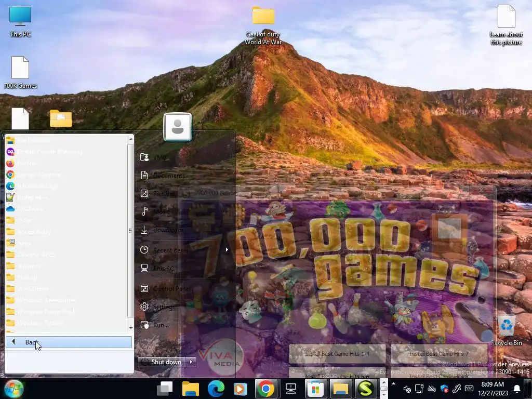
Task: Open the Run... dialog entry
Action: coord(183,325)
